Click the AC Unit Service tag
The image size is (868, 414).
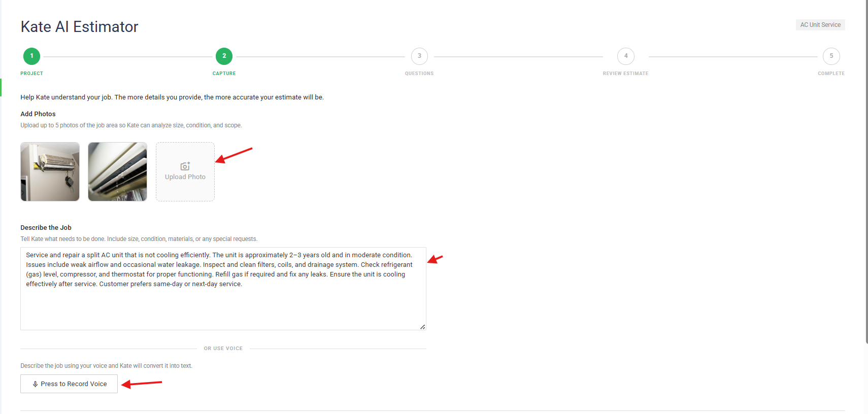(x=820, y=25)
